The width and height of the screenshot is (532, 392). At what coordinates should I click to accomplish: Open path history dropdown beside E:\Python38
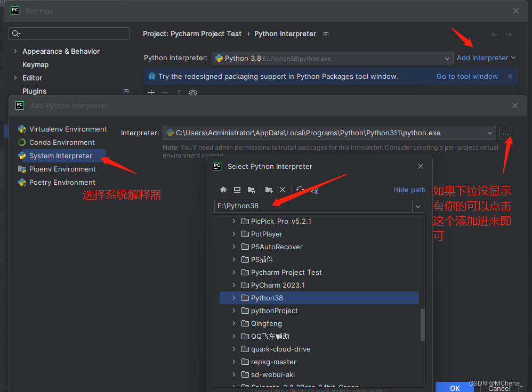point(418,206)
